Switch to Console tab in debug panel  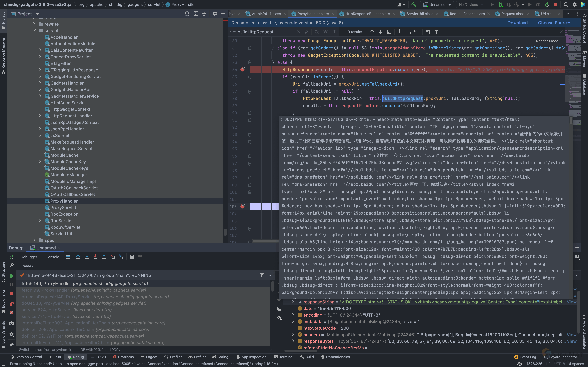[x=52, y=257]
